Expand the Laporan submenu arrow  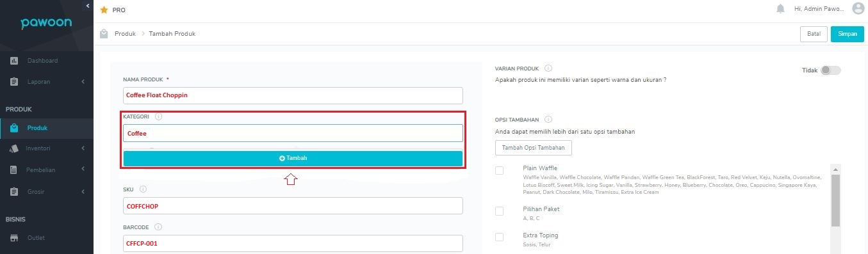click(x=83, y=82)
